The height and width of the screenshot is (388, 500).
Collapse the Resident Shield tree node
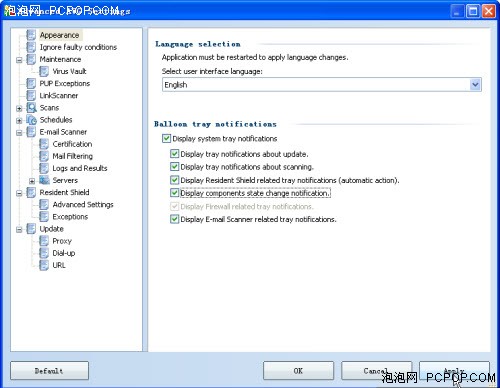pos(19,193)
